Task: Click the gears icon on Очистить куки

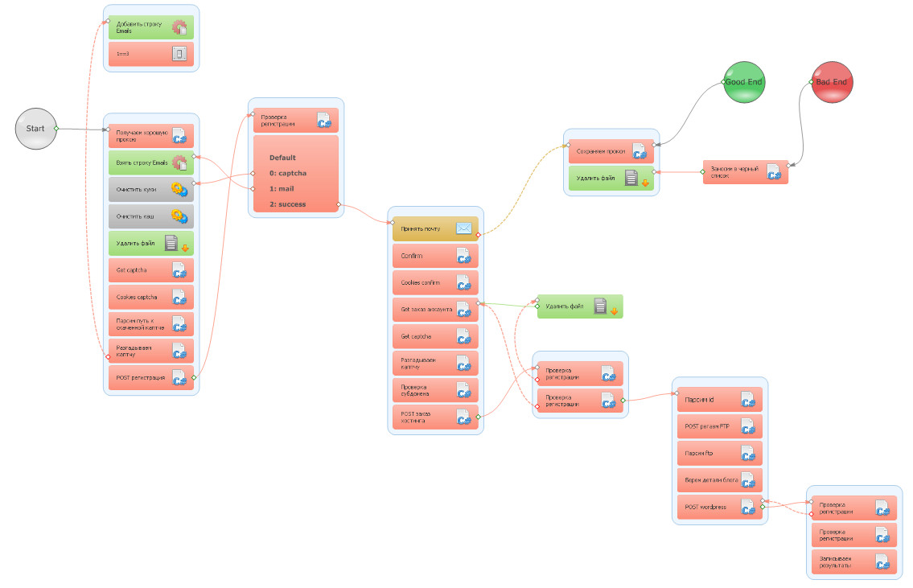Action: pos(179,189)
